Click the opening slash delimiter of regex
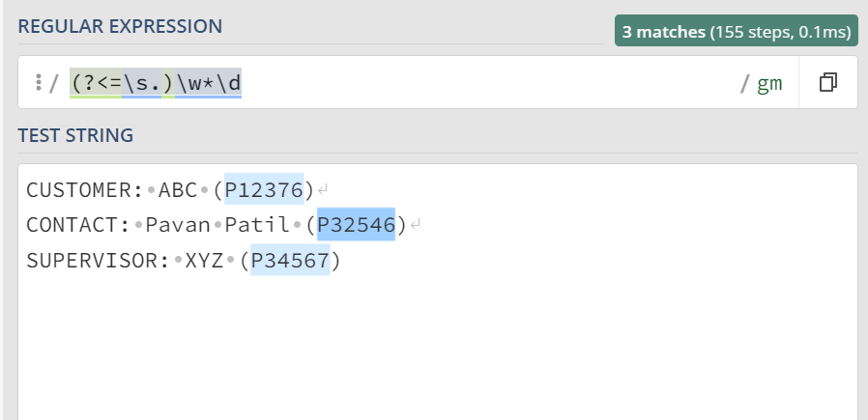 [x=54, y=84]
